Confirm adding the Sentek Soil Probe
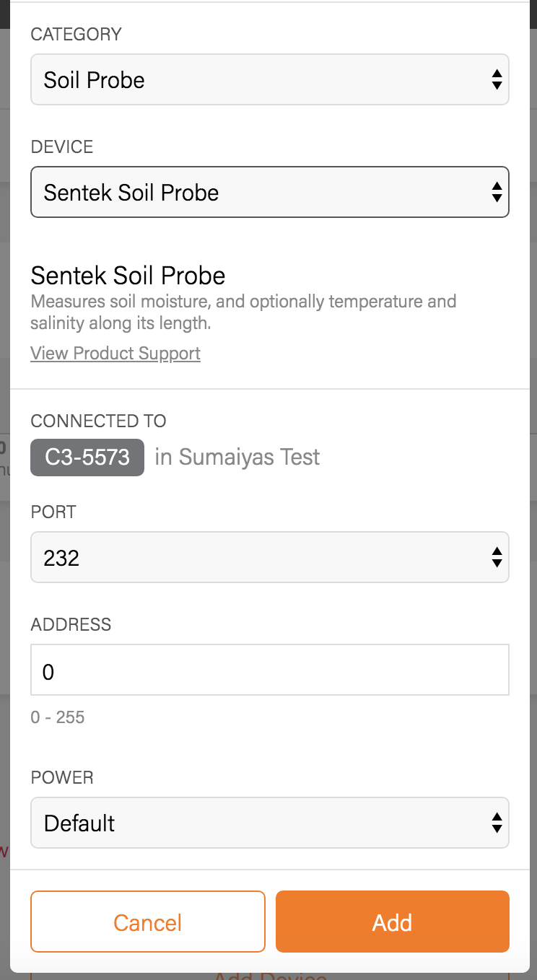This screenshot has height=980, width=537. pyautogui.click(x=392, y=922)
